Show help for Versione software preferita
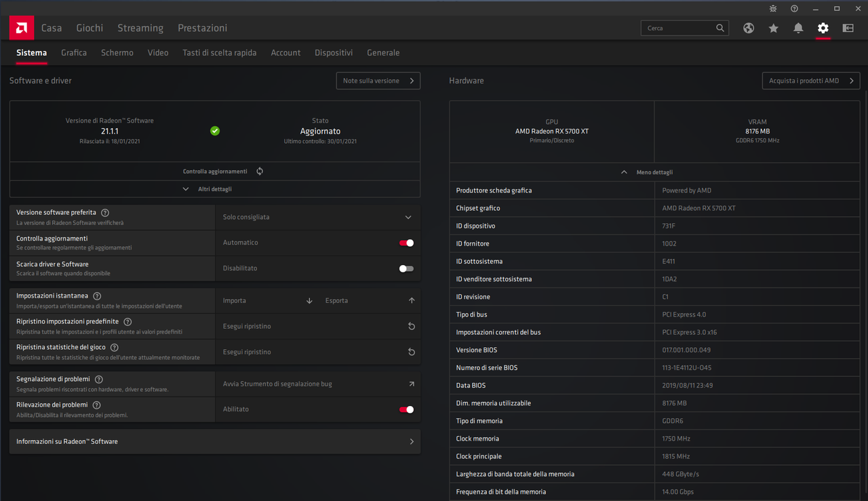Screen dimensions: 868x501 coord(105,213)
